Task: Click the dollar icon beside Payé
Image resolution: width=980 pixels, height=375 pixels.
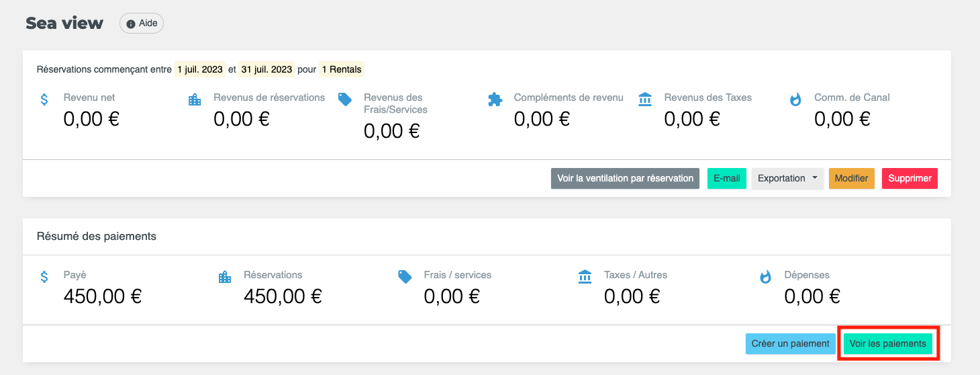Action: 44,277
